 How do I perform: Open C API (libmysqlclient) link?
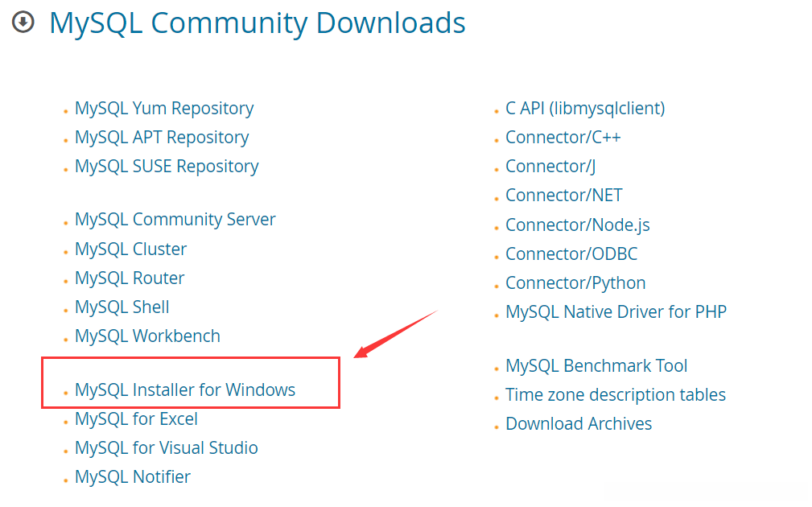585,108
